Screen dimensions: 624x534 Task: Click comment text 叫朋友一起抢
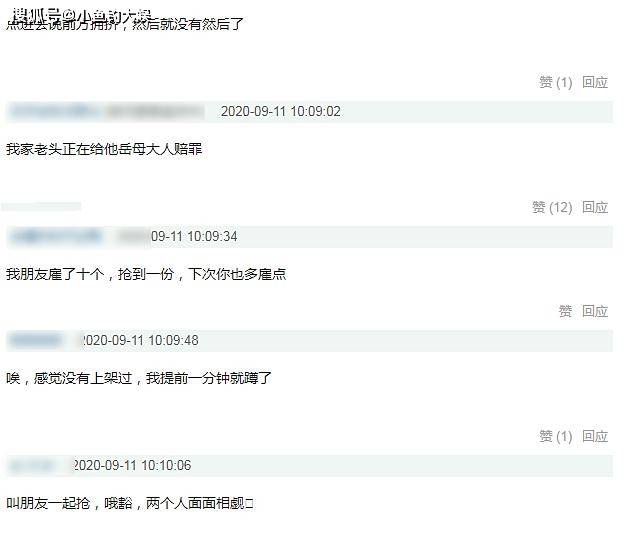(48, 504)
